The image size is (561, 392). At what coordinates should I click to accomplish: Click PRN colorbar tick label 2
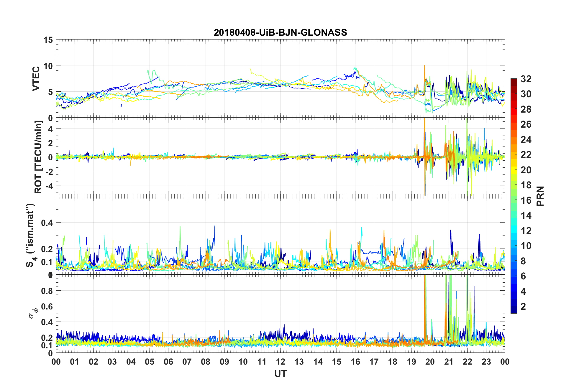point(523,306)
